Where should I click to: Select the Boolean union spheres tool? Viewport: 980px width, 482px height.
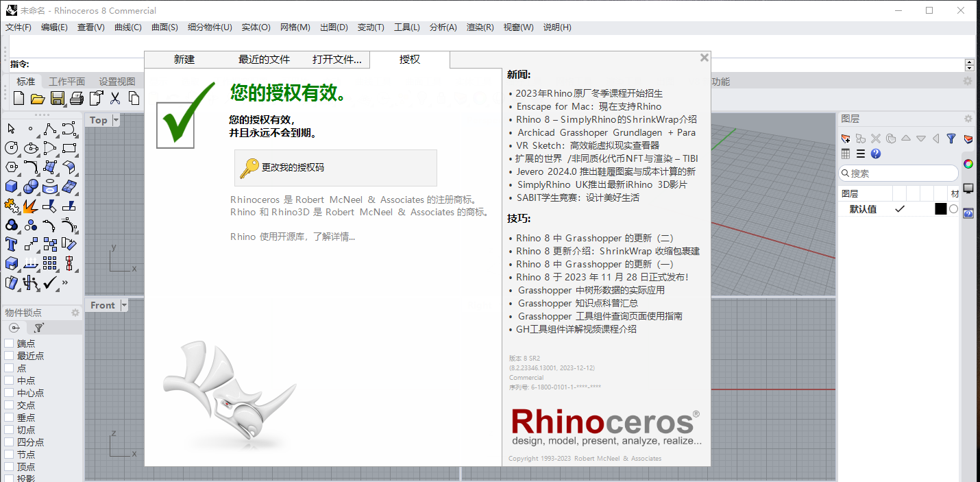(31, 186)
